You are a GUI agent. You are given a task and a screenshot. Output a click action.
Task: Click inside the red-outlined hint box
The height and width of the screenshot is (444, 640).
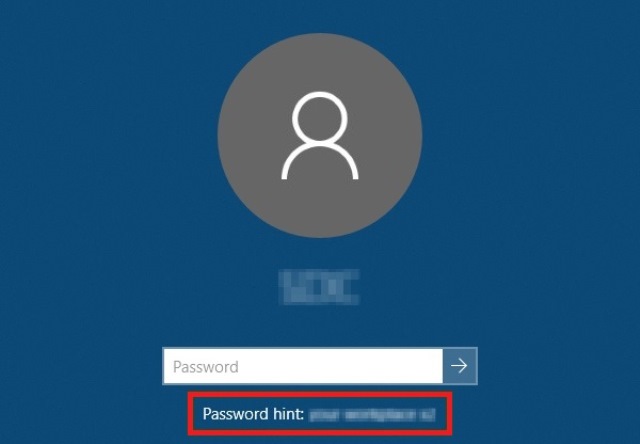click(x=320, y=413)
